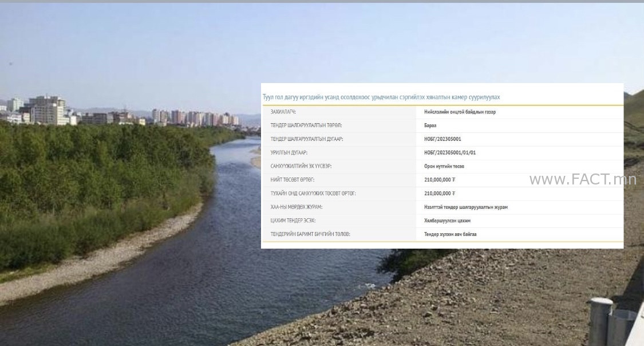Select the САНХҮҮЖИЛТИЙН ЭХ ҮҮСВЭР label
The height and width of the screenshot is (346, 644).
click(301, 166)
